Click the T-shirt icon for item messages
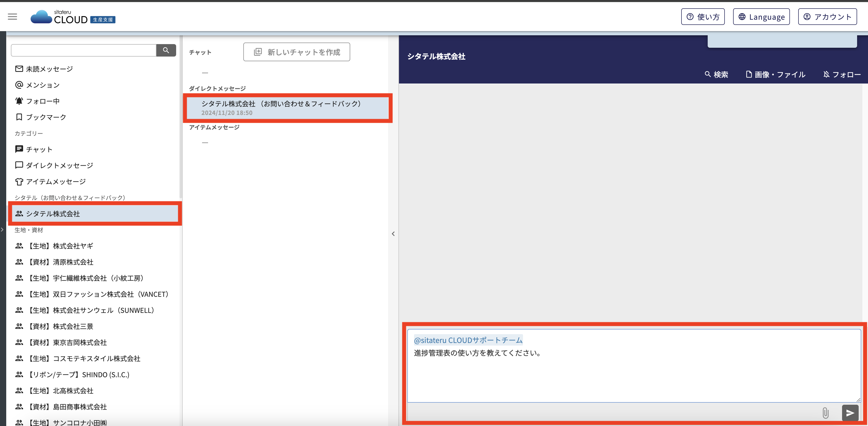This screenshot has width=868, height=426. [19, 182]
